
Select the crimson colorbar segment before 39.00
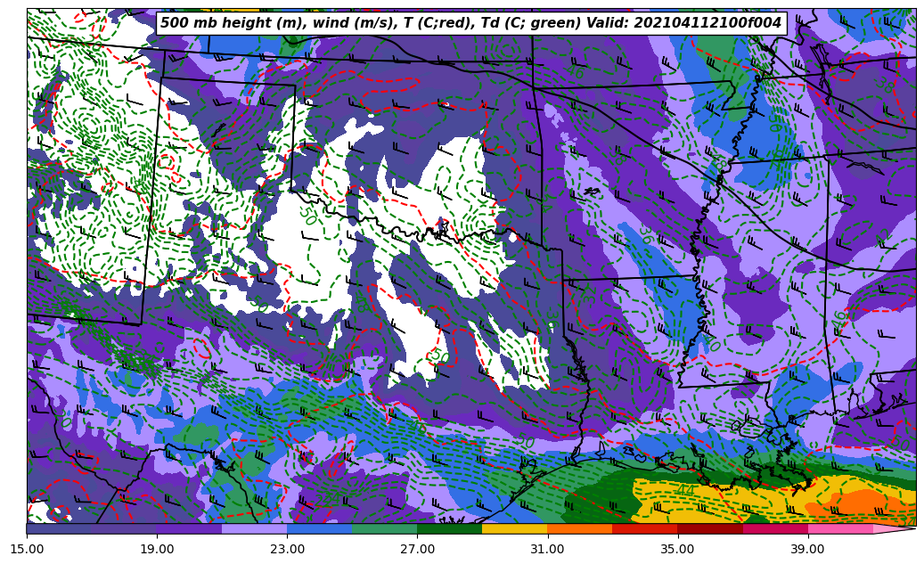pyautogui.click(x=775, y=528)
